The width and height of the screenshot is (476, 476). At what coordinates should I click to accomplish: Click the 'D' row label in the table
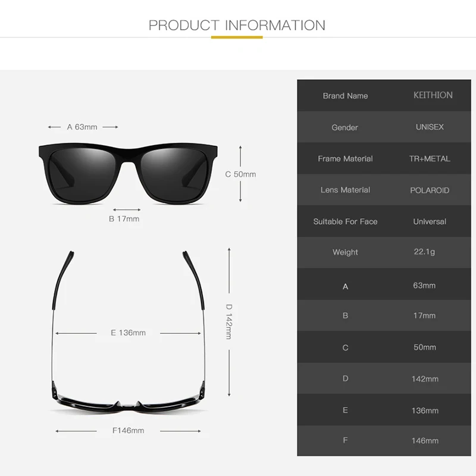[345, 378]
